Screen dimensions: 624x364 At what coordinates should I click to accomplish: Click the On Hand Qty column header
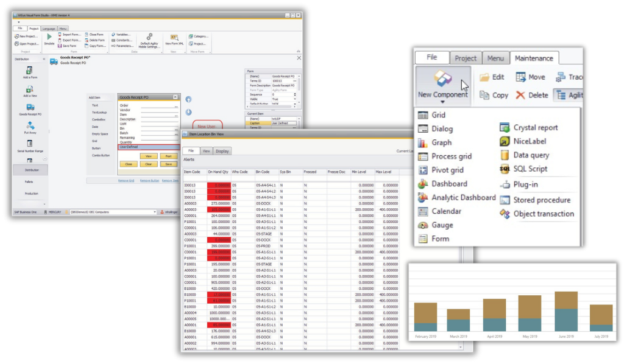coord(218,172)
